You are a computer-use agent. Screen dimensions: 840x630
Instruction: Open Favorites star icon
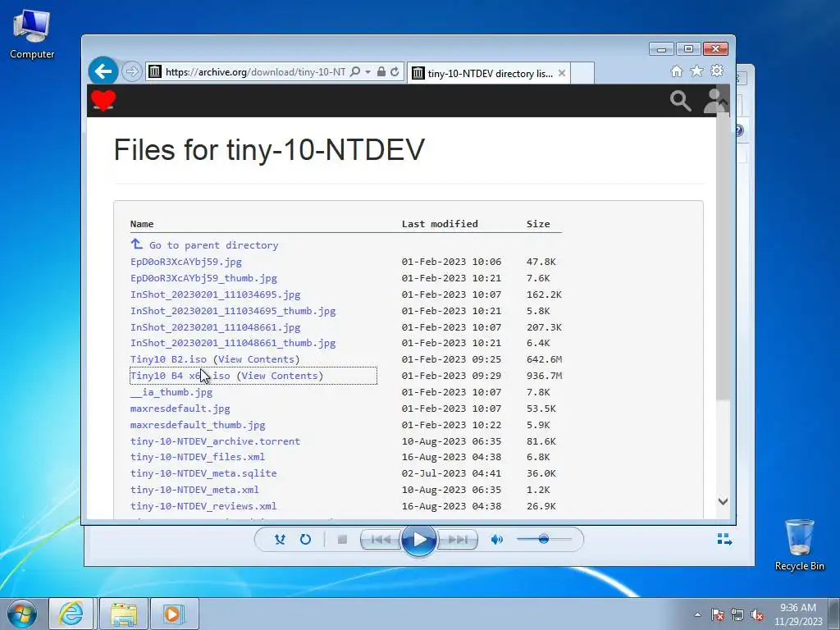click(696, 71)
